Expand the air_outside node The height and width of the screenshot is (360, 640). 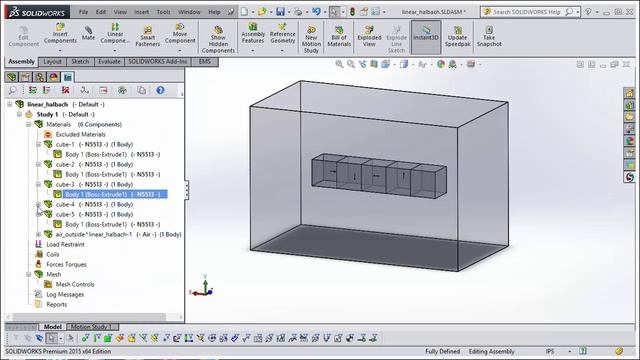(x=38, y=234)
